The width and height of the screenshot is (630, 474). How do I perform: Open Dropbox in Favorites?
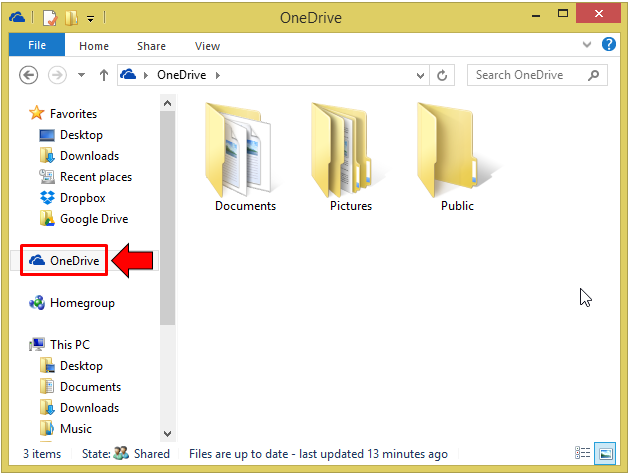point(82,198)
